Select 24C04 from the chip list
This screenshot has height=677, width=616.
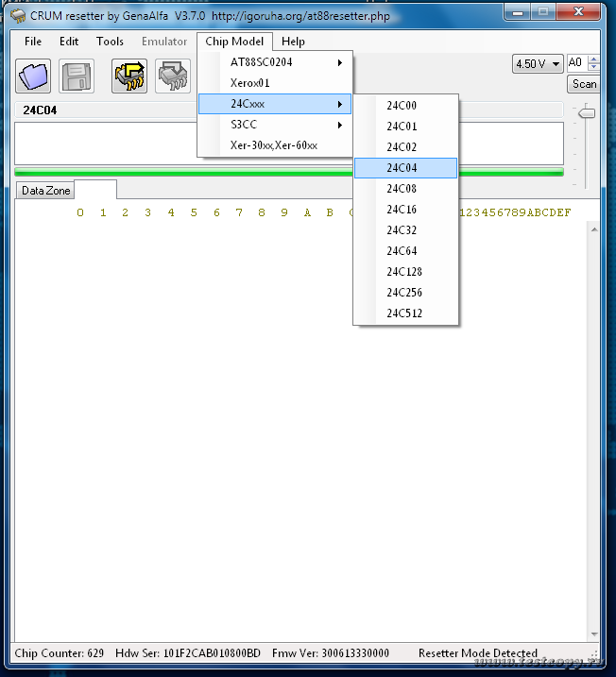(x=404, y=168)
